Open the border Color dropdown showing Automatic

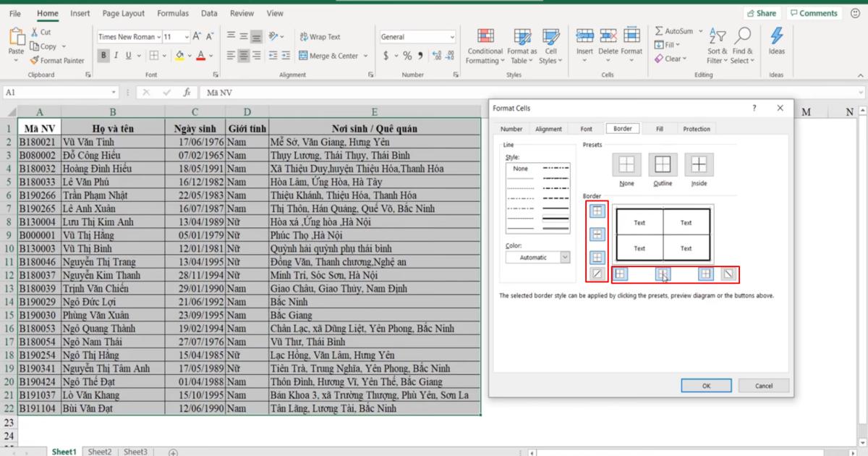[x=537, y=257]
